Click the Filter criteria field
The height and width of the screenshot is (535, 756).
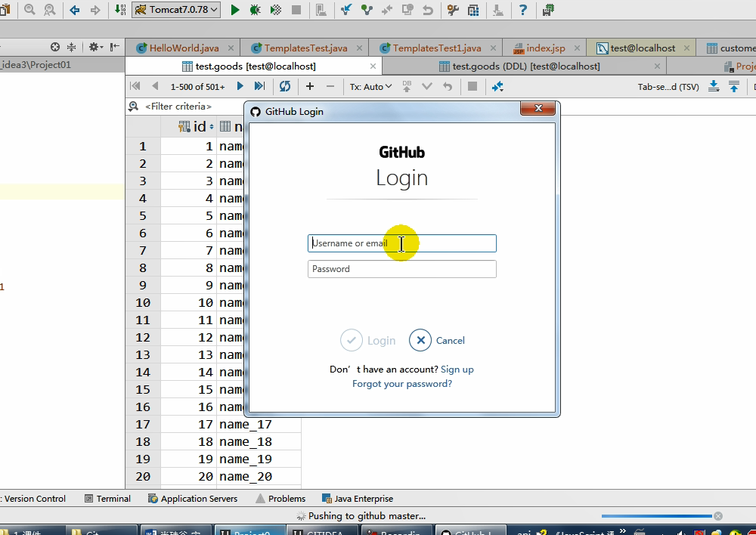click(x=178, y=107)
